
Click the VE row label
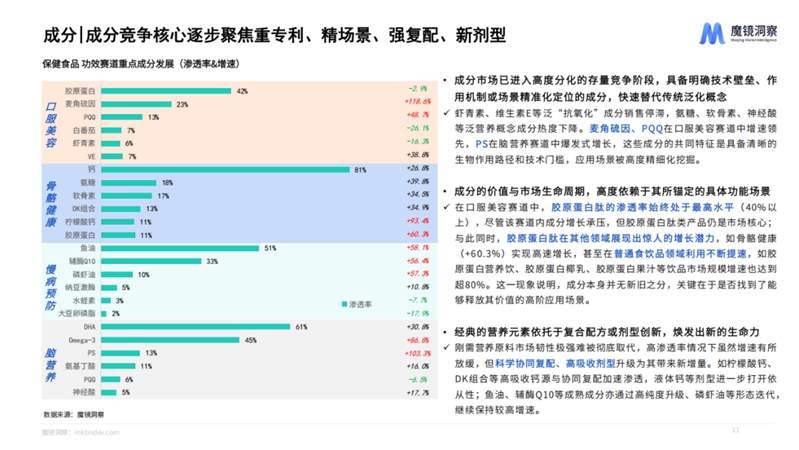91,156
